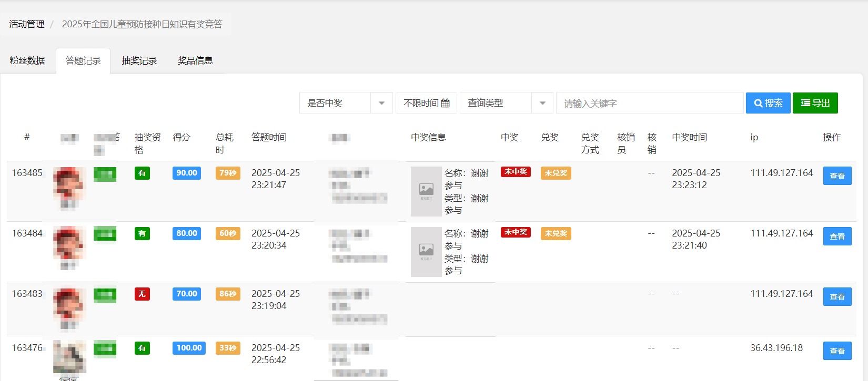Viewport: 868px width, 381px height.
Task: Click the 33秒 duration badge
Action: [228, 348]
